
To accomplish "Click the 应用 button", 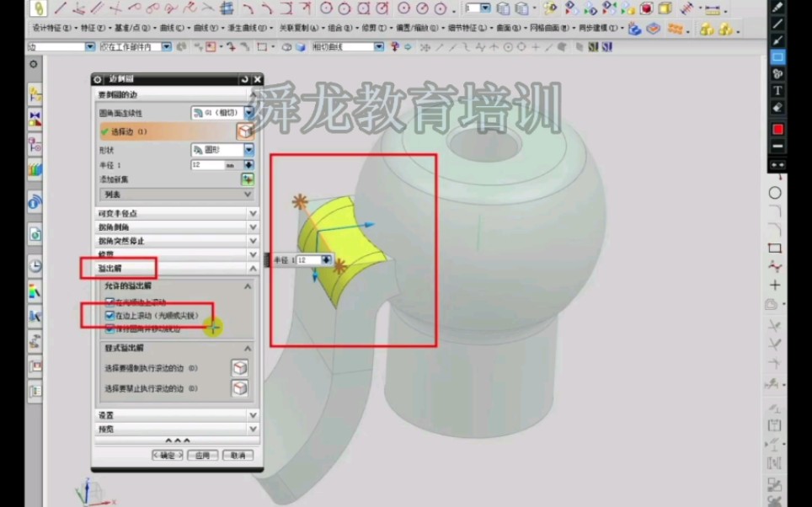I will coord(200,454).
